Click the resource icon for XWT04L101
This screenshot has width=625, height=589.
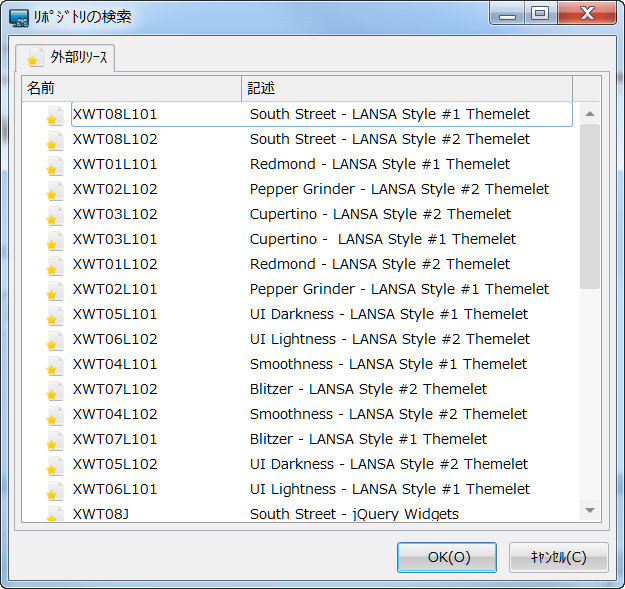55,366
